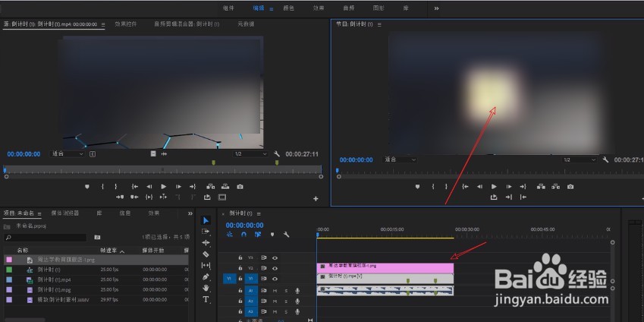The width and height of the screenshot is (644, 322).
Task: Play Source monitor clip
Action: [163, 187]
